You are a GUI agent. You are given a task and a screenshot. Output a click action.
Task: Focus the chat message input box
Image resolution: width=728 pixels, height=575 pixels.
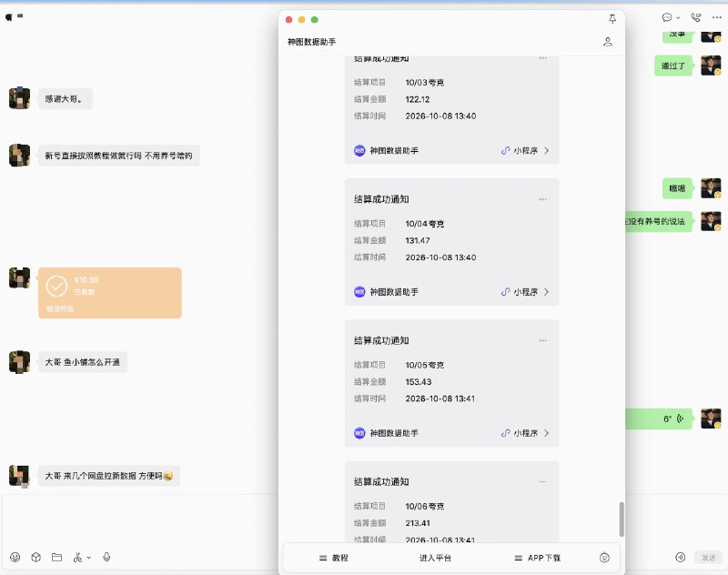tap(139, 522)
